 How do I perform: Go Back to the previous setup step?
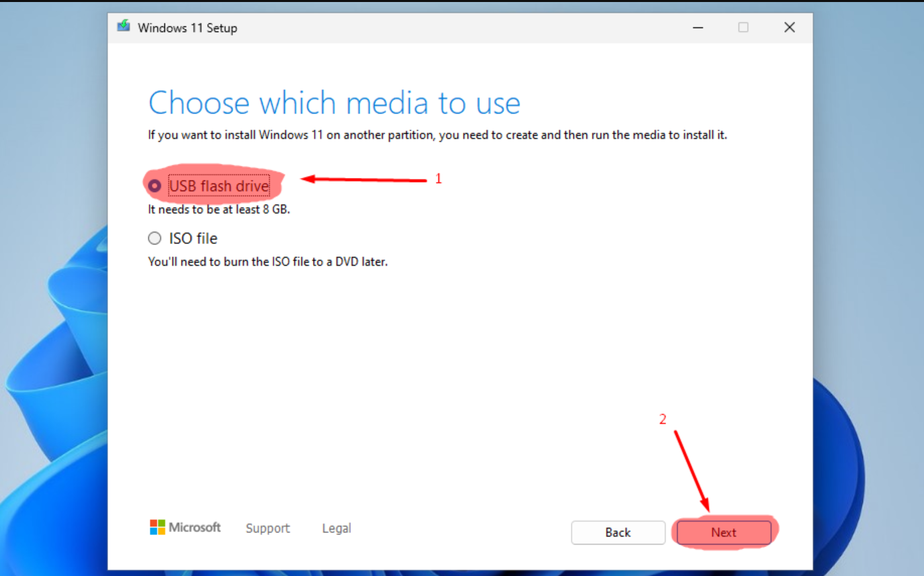tap(618, 532)
